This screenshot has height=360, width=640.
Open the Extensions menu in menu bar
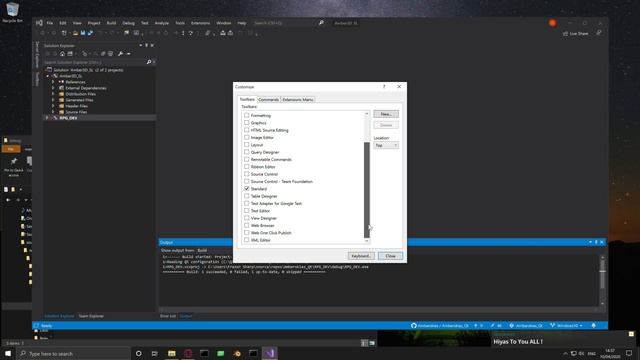pos(200,23)
